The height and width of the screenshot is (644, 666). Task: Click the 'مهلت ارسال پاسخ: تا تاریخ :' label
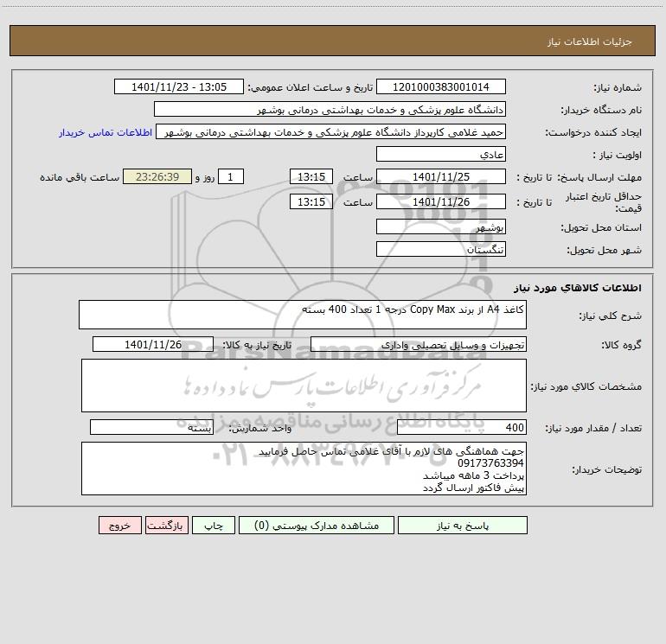point(579,177)
